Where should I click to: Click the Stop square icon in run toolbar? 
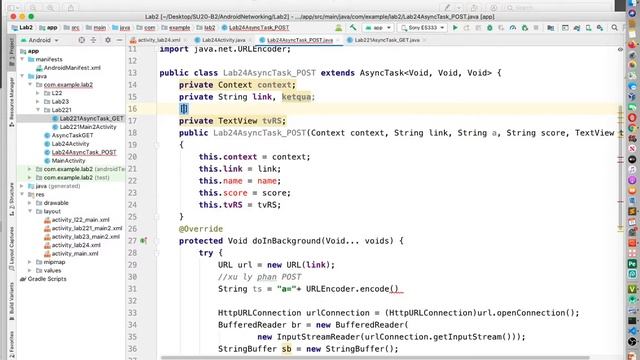click(536, 28)
